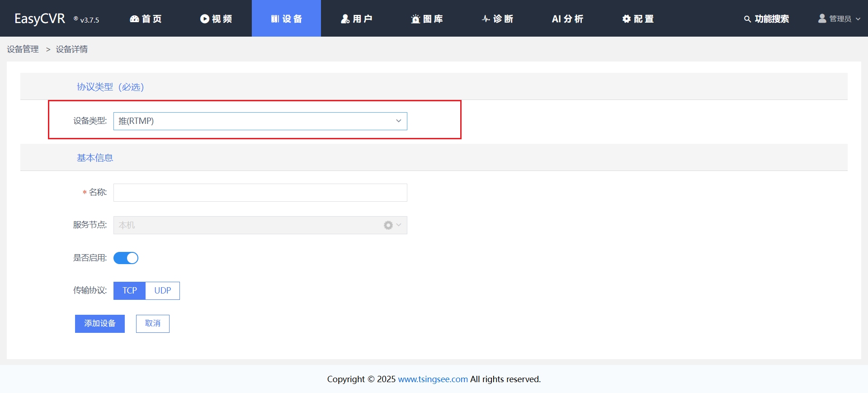Open the 设备类型 dropdown

point(260,121)
